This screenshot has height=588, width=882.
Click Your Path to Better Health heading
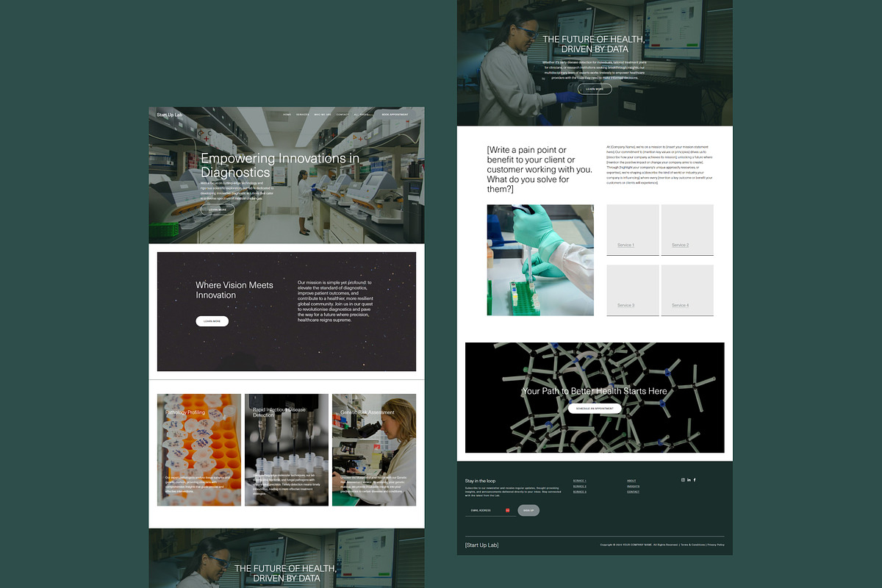coord(595,391)
